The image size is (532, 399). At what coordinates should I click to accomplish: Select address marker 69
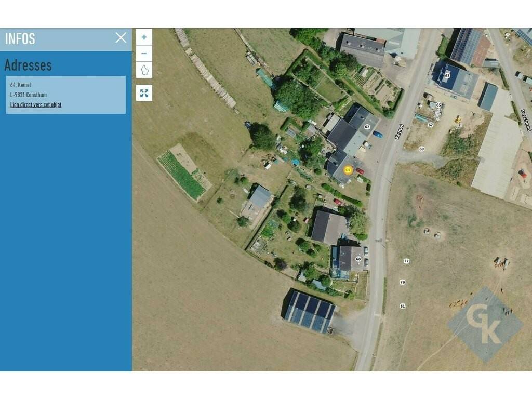(x=421, y=149)
